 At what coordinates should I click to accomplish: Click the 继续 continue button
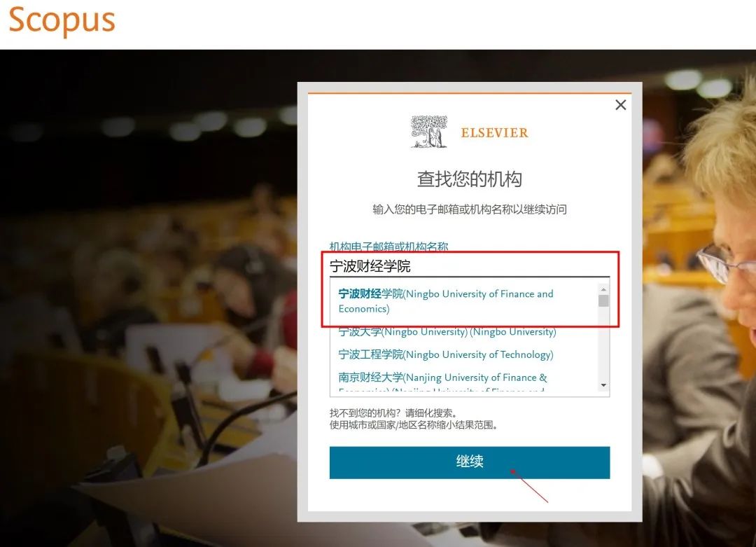470,462
